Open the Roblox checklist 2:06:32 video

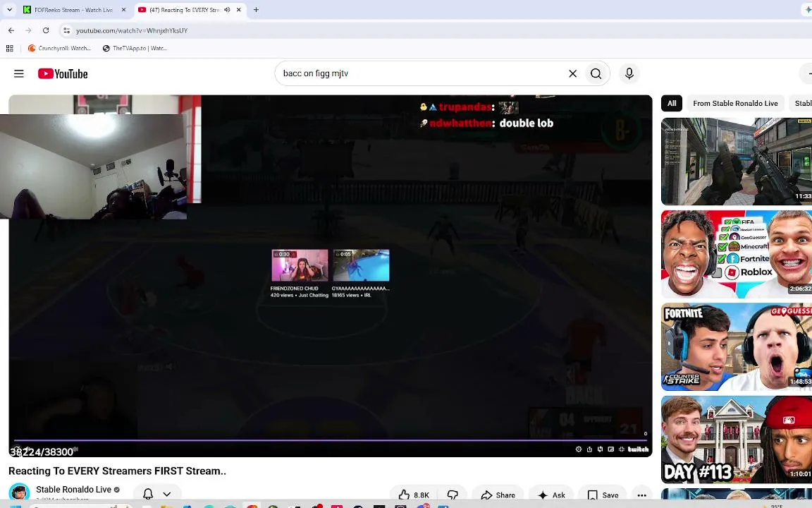click(x=737, y=254)
